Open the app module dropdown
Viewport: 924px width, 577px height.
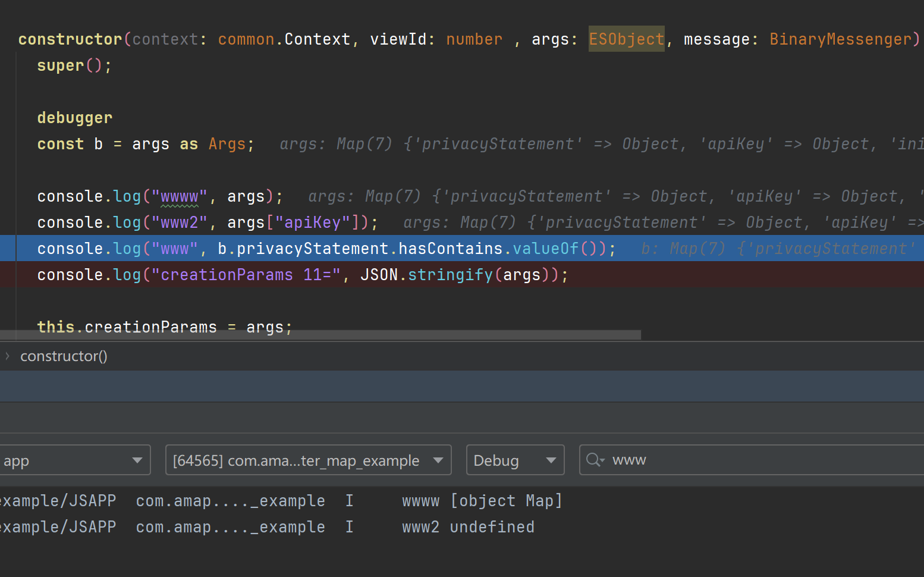(x=74, y=460)
